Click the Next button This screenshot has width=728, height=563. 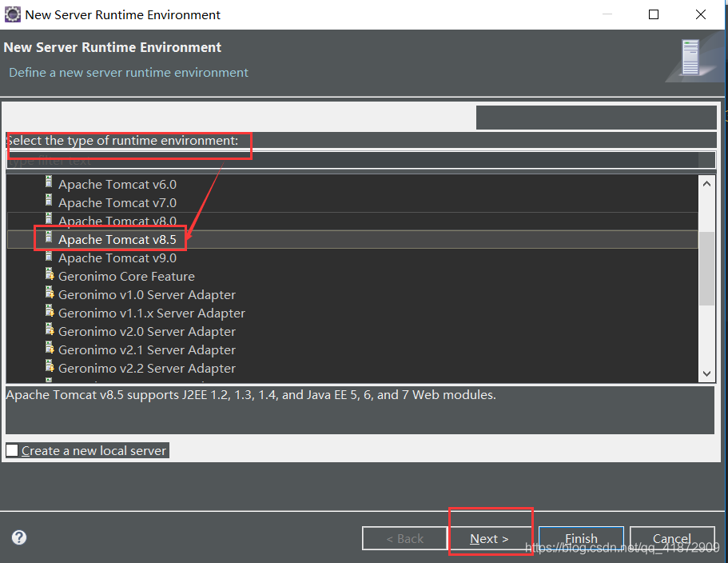coord(489,538)
